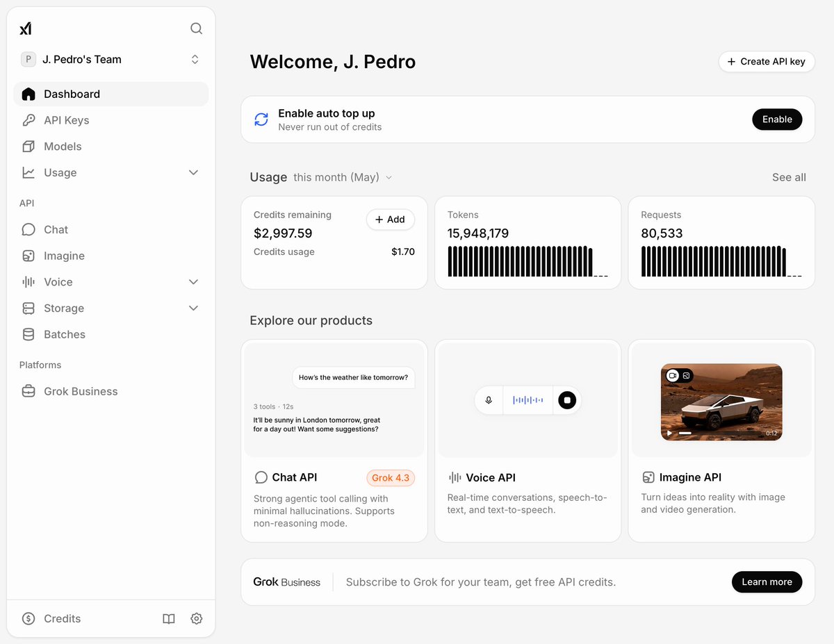Click the Usage chart icon
The width and height of the screenshot is (834, 644).
[28, 172]
